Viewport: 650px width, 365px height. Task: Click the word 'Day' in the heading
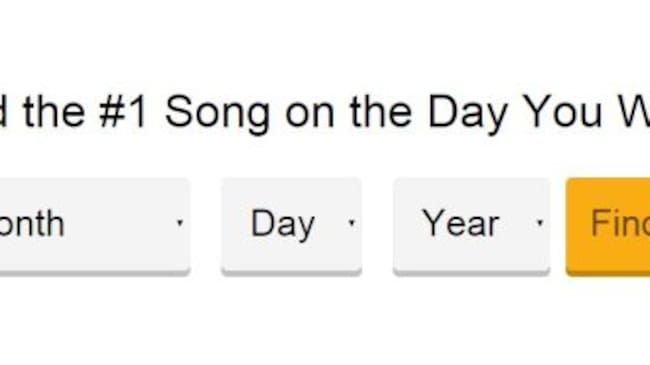[468, 113]
